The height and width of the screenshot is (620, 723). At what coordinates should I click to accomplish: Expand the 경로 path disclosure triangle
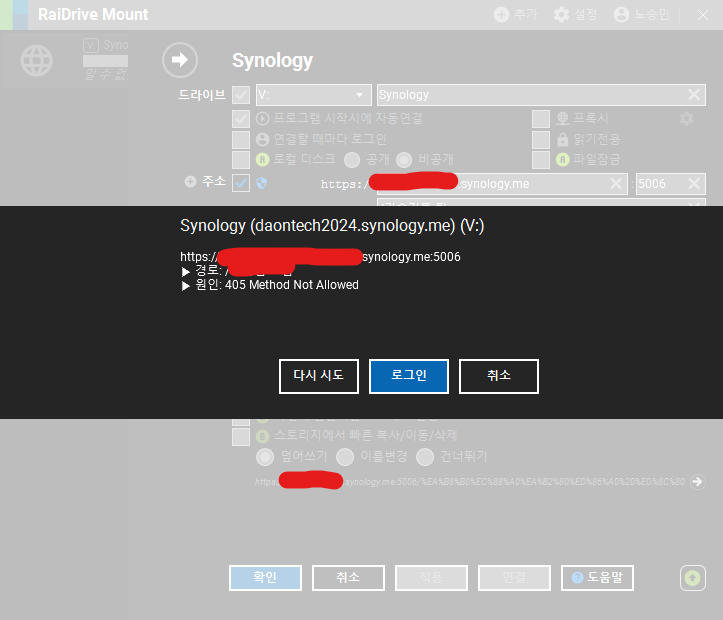click(186, 272)
